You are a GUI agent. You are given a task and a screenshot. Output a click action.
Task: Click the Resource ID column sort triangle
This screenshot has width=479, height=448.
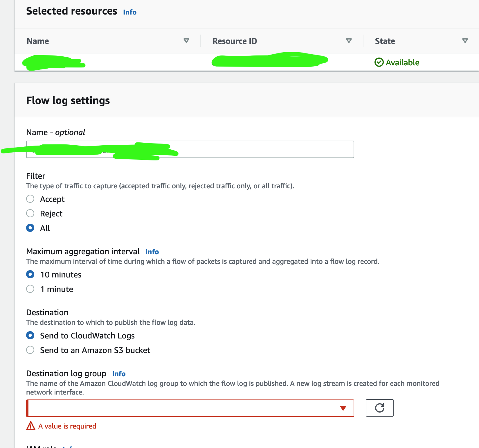click(x=349, y=41)
